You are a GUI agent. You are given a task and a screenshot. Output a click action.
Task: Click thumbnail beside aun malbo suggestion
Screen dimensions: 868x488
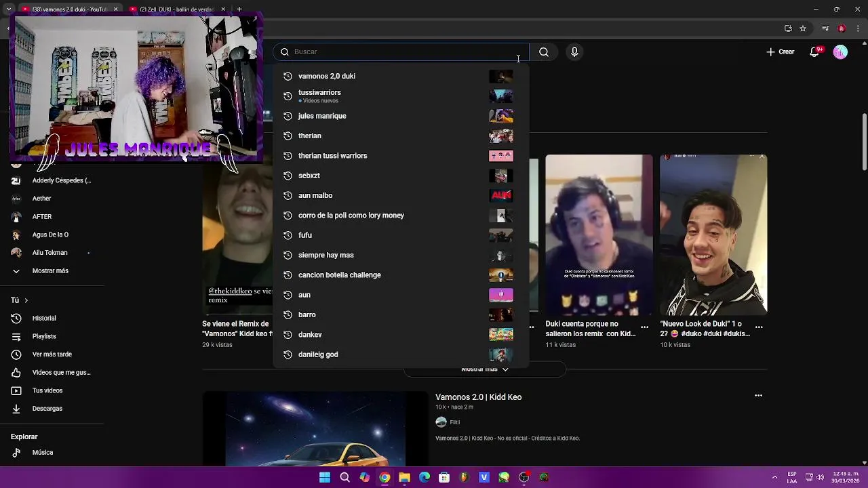click(x=501, y=195)
